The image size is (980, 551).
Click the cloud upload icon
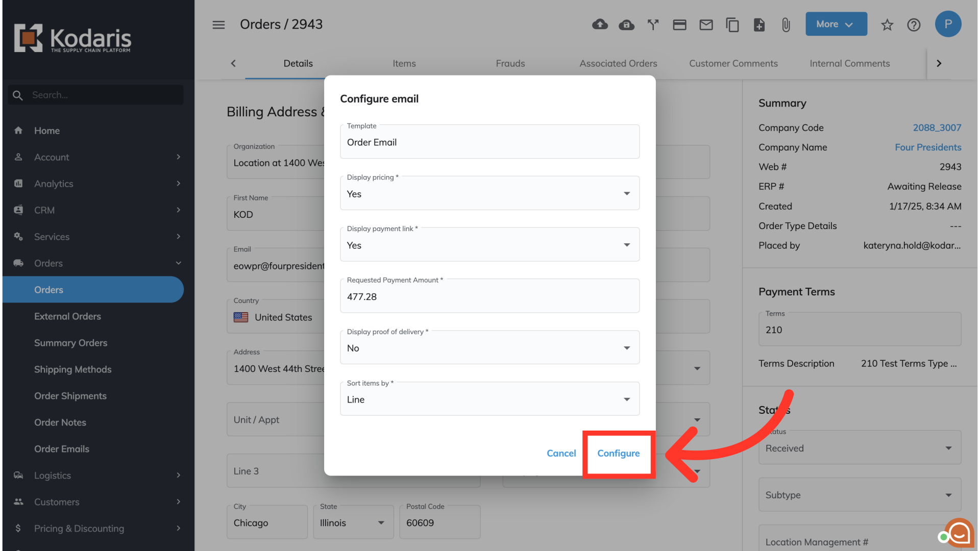coord(600,24)
